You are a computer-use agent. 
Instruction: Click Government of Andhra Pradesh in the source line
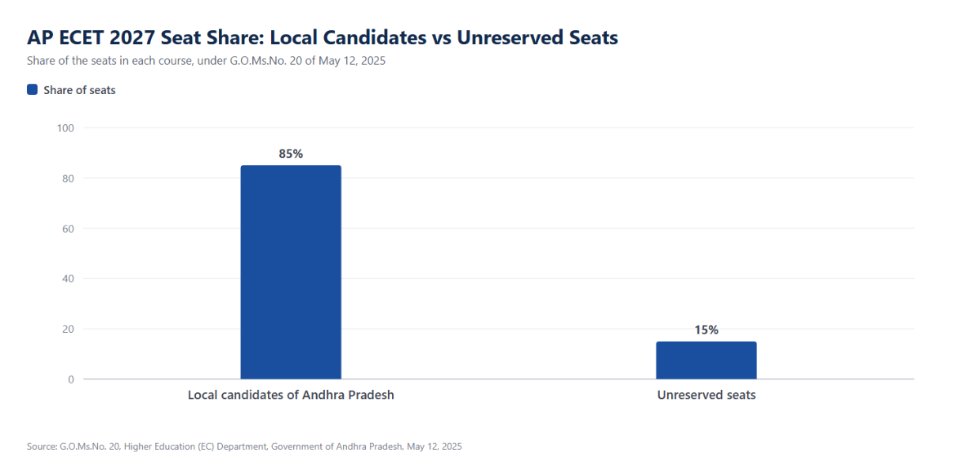[336, 446]
